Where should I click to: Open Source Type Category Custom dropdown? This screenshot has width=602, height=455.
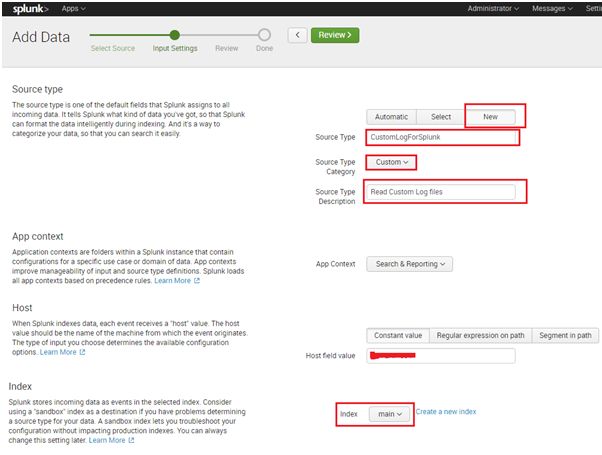(x=391, y=162)
